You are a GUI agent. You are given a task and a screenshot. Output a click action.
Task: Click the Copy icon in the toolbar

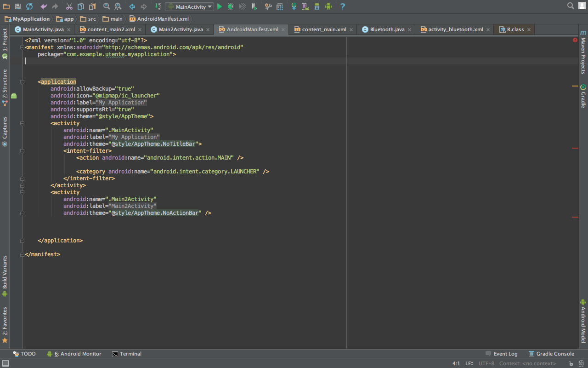coord(81,6)
